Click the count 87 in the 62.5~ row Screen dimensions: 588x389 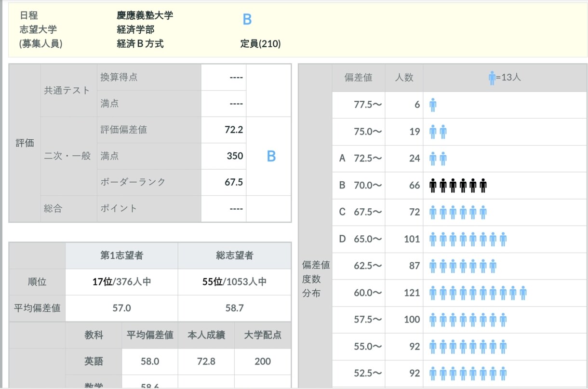[x=415, y=266]
